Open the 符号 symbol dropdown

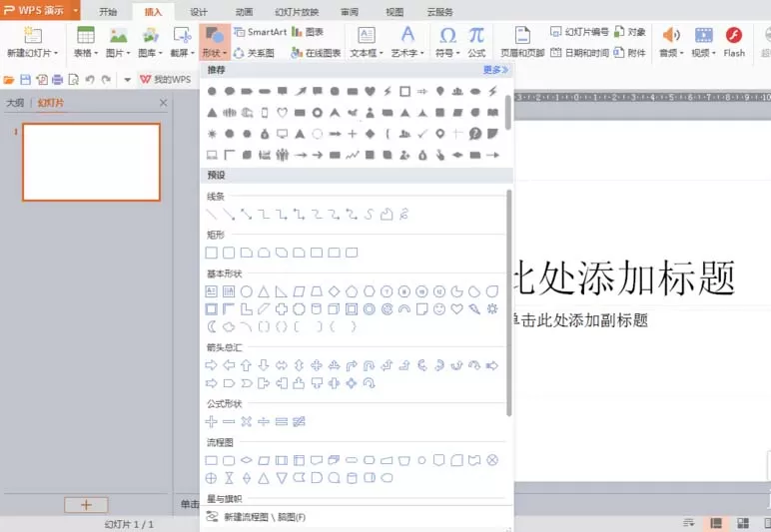[447, 42]
